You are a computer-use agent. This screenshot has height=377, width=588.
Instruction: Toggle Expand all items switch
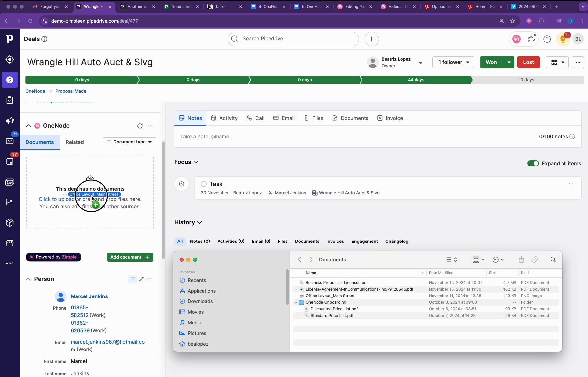click(533, 163)
